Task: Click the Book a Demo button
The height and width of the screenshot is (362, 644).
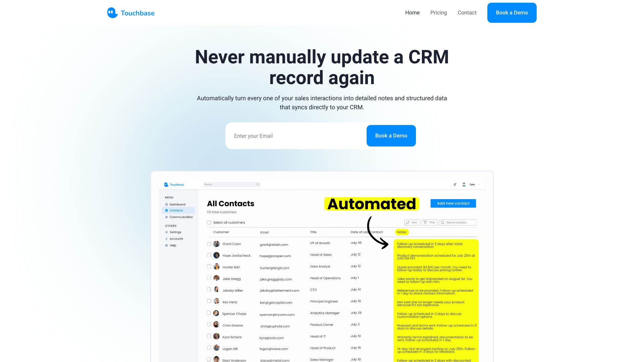Action: (x=512, y=13)
